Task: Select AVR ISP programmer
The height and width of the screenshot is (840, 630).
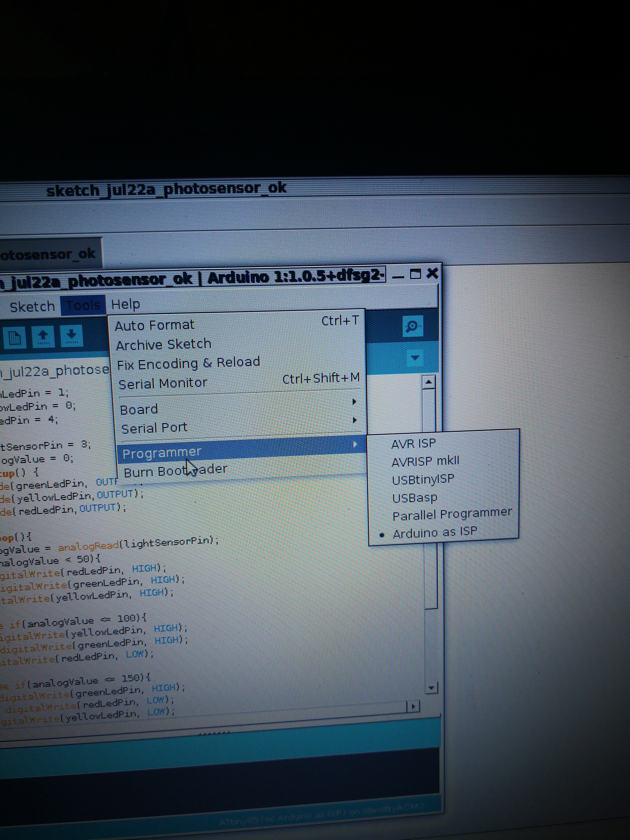Action: [x=443, y=443]
